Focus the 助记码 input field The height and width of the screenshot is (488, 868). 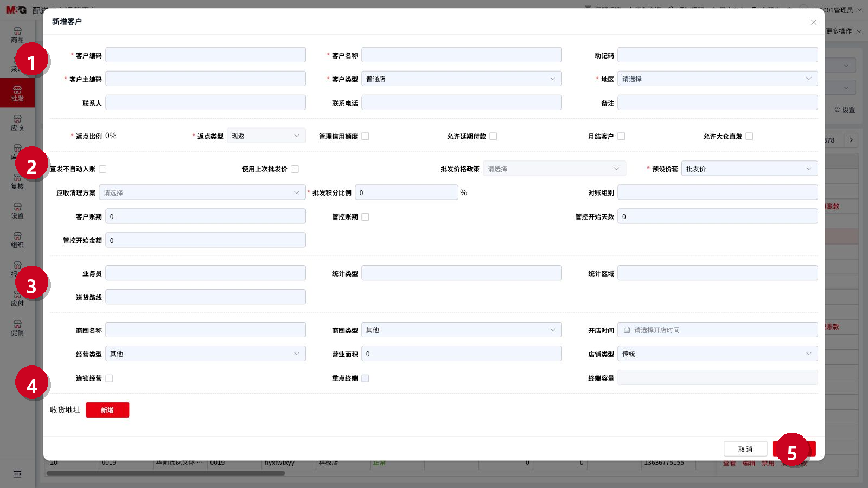pyautogui.click(x=717, y=55)
